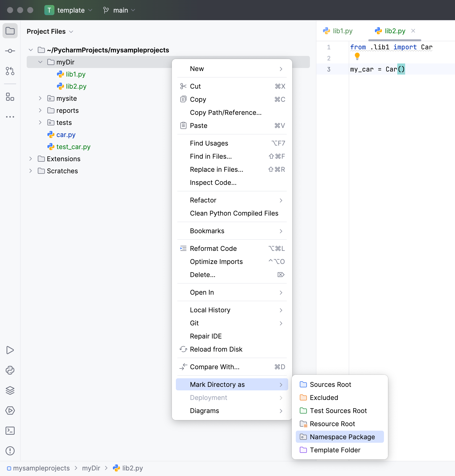Open the Services tool window
This screenshot has width=455, height=476.
pyautogui.click(x=10, y=411)
